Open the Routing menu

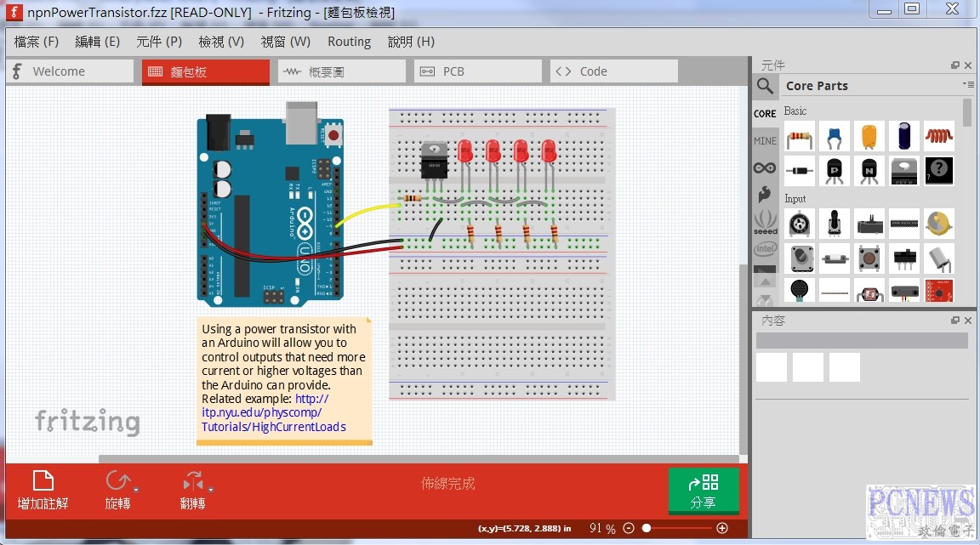tap(349, 42)
